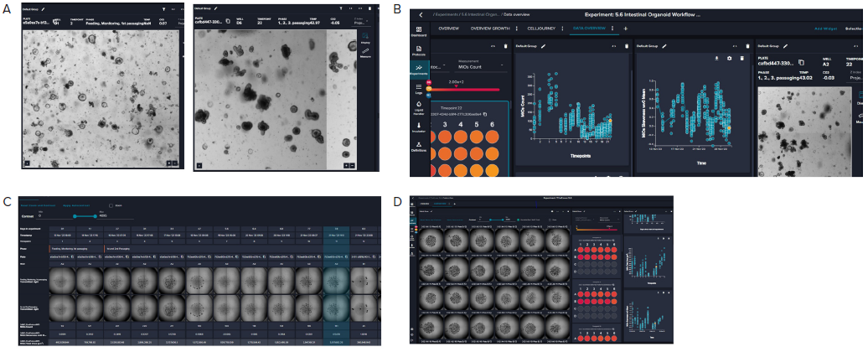Screen dimensions: 868x352
Task: Add a new tab with plus button
Action: 625,28
